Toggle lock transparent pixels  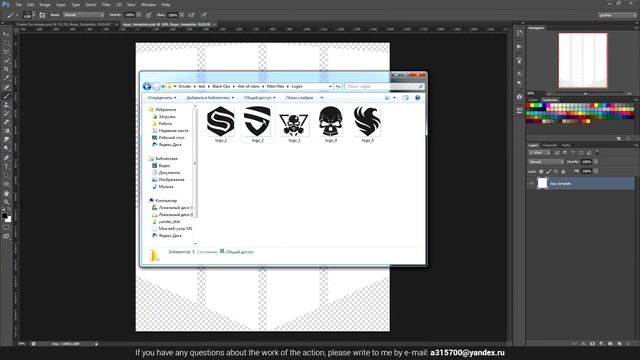click(x=541, y=171)
